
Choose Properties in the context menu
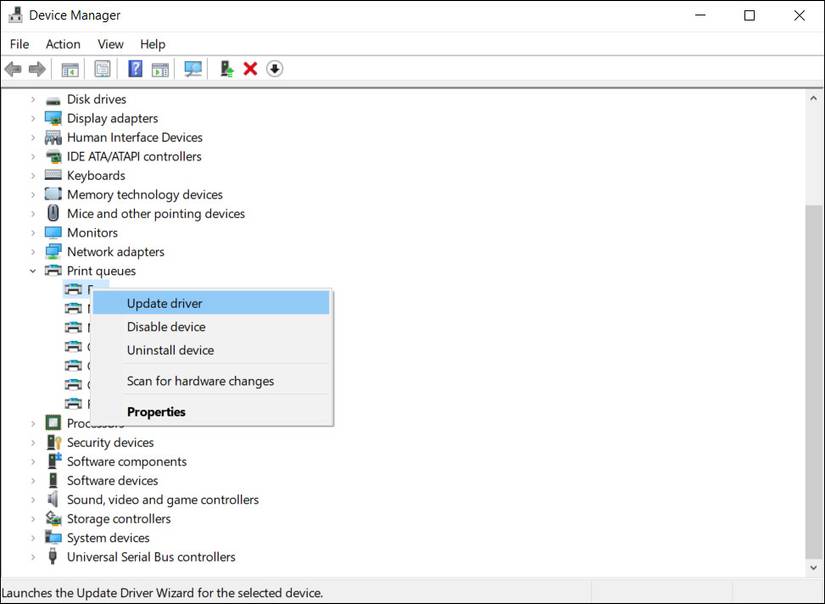coord(212,411)
